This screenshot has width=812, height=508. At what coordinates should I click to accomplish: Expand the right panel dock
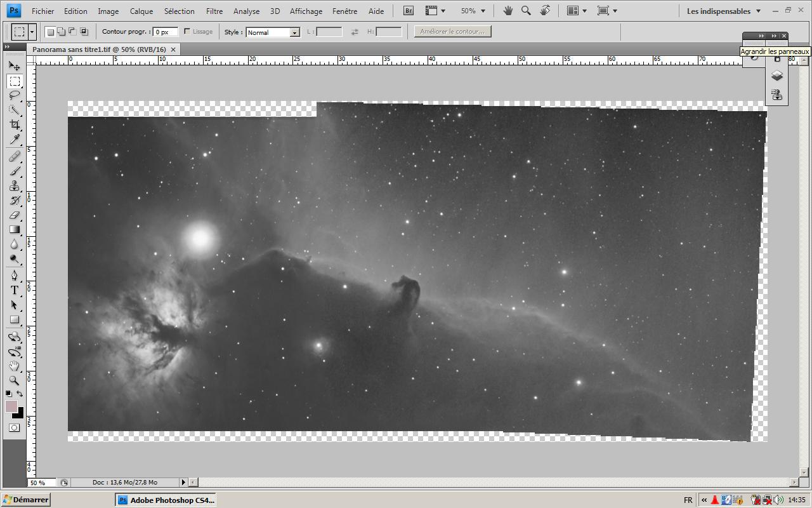[x=774, y=36]
